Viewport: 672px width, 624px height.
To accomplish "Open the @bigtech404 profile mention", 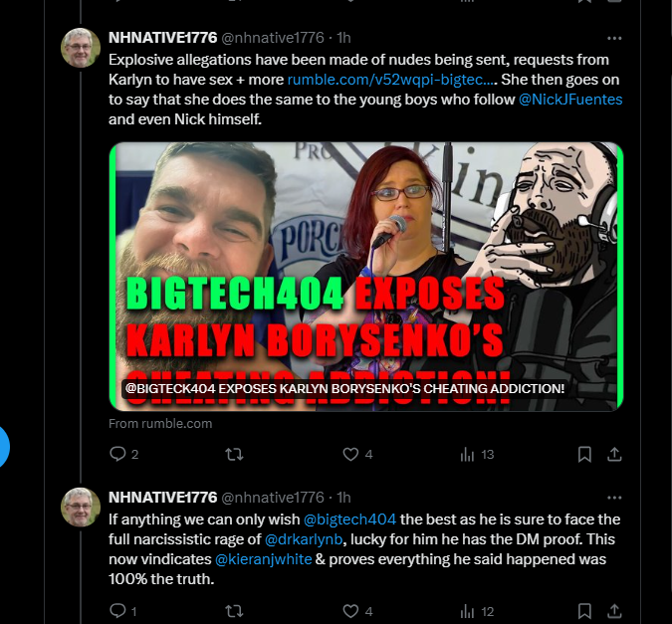I will pyautogui.click(x=349, y=520).
